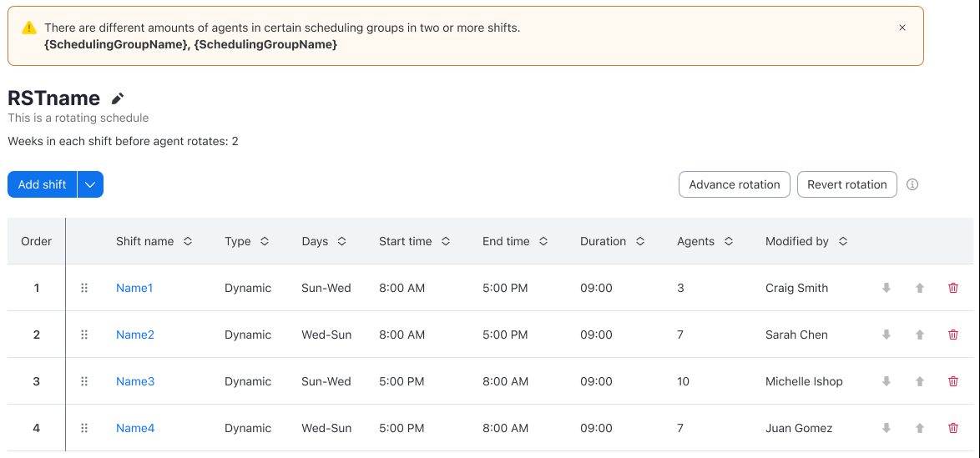Click the Advance rotation button
980x458 pixels.
(735, 184)
